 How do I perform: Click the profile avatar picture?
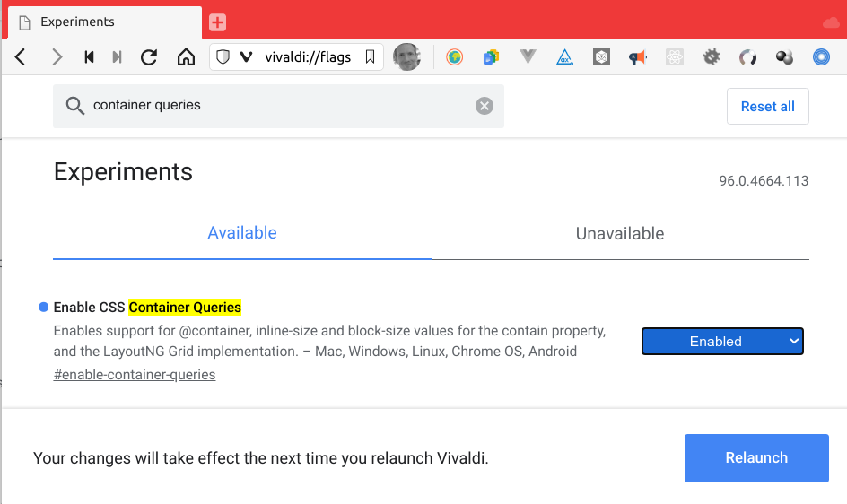(x=406, y=57)
